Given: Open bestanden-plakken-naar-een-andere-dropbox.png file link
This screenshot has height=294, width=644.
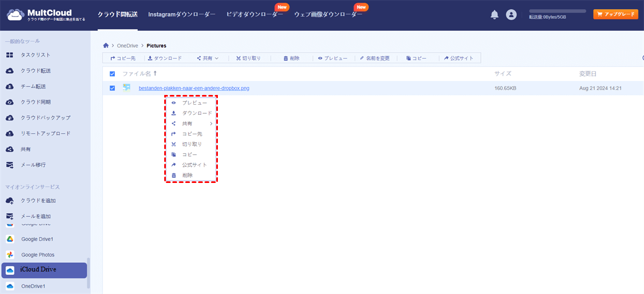Looking at the screenshot, I should tap(194, 88).
